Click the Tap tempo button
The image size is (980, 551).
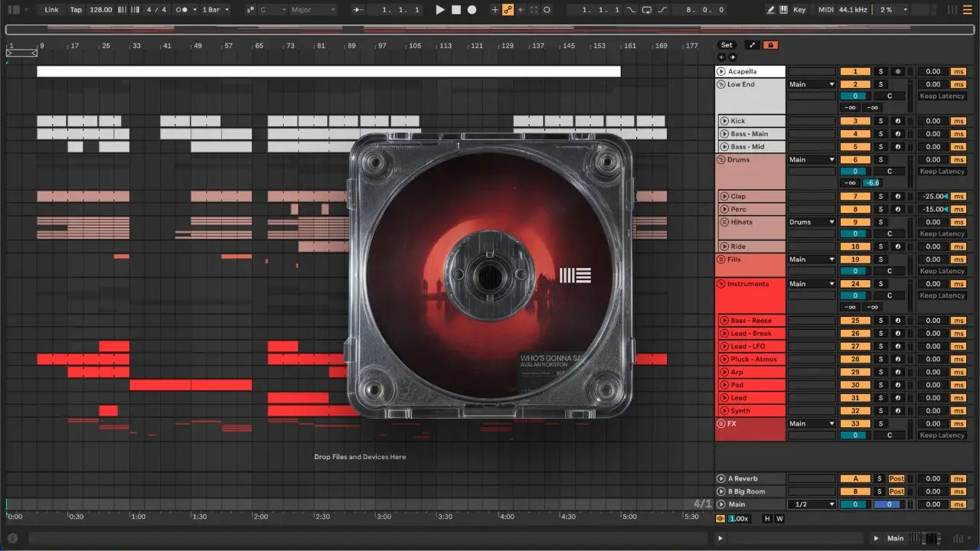(76, 10)
